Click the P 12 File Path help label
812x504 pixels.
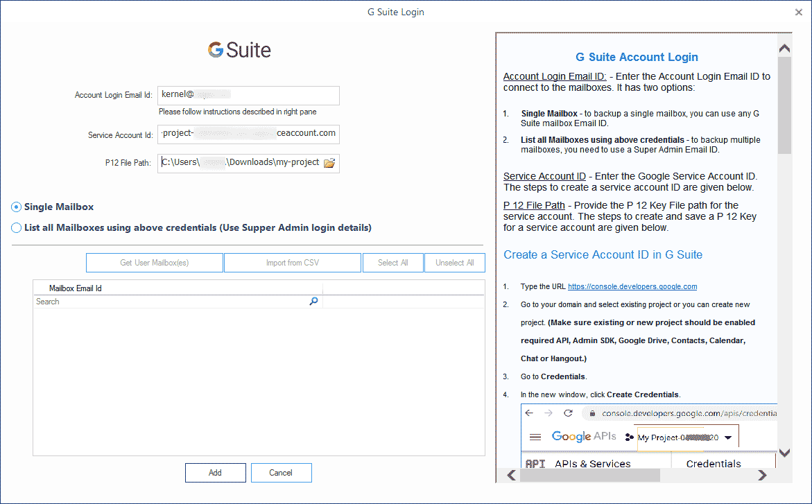click(x=534, y=205)
